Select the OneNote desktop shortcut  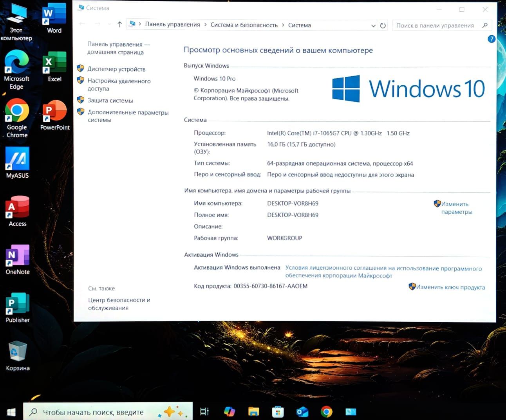[17, 260]
